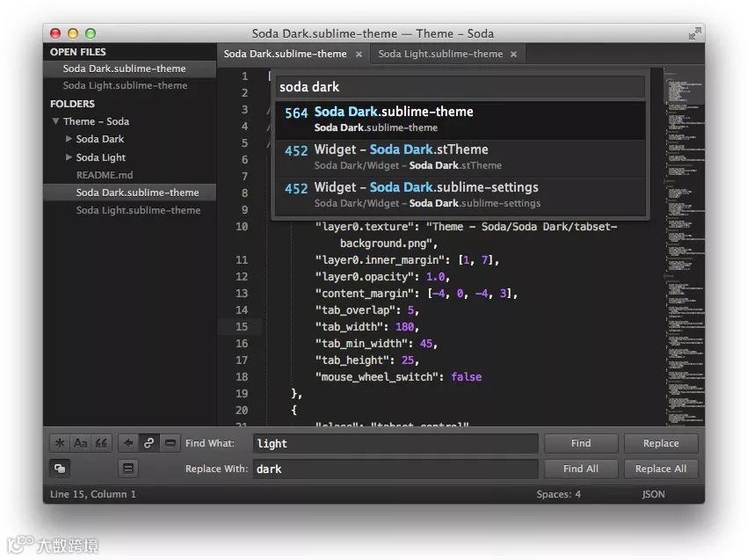Click the "layer0.inner_margin" code line

407,260
